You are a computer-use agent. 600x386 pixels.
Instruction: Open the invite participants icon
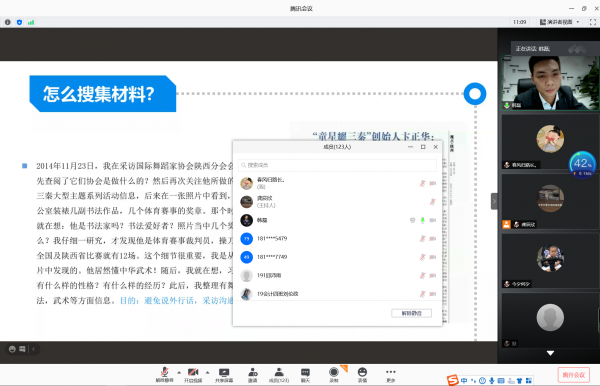[x=253, y=375]
